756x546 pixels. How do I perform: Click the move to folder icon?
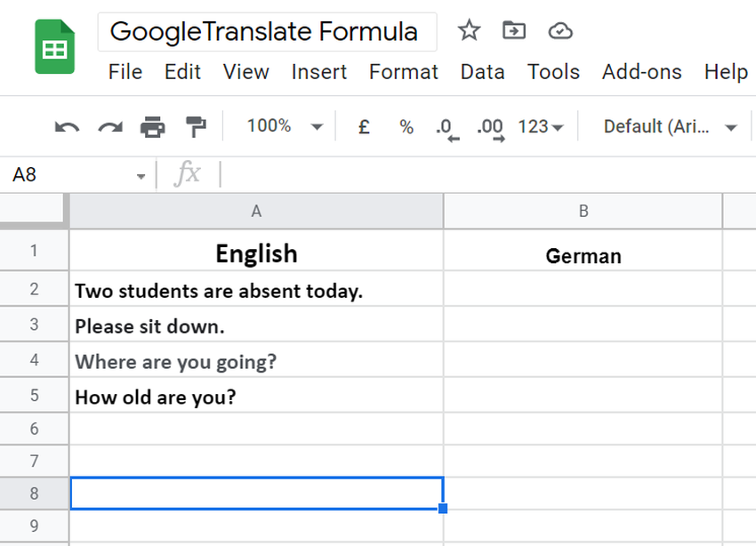(x=514, y=31)
